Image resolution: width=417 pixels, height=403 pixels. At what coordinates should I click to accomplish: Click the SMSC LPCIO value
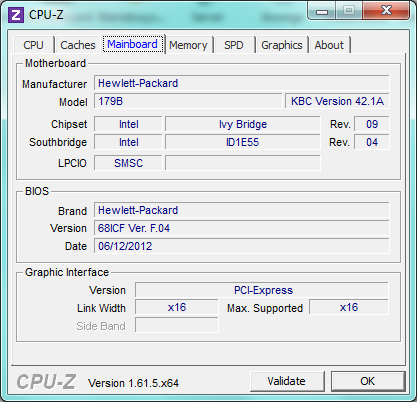click(x=128, y=163)
